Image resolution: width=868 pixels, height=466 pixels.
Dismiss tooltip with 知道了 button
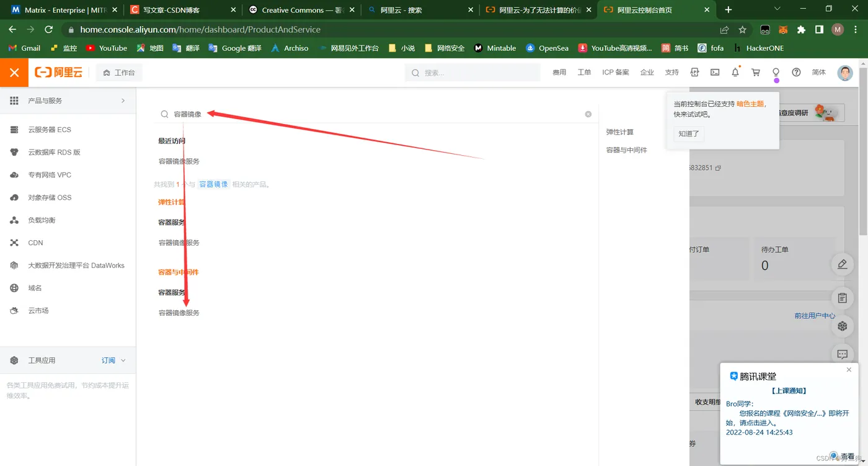click(x=689, y=133)
